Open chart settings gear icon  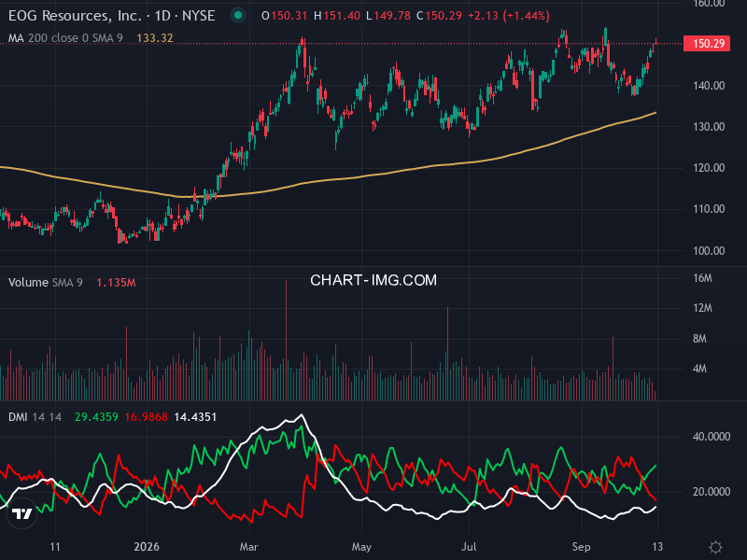pyautogui.click(x=715, y=547)
